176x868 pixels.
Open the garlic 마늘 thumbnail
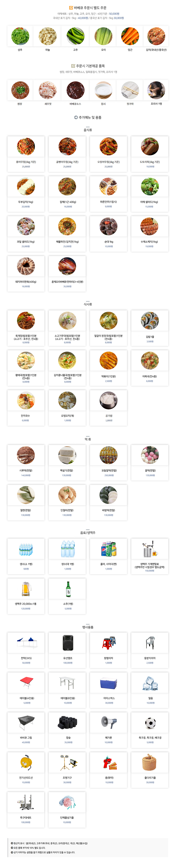[x=48, y=36]
